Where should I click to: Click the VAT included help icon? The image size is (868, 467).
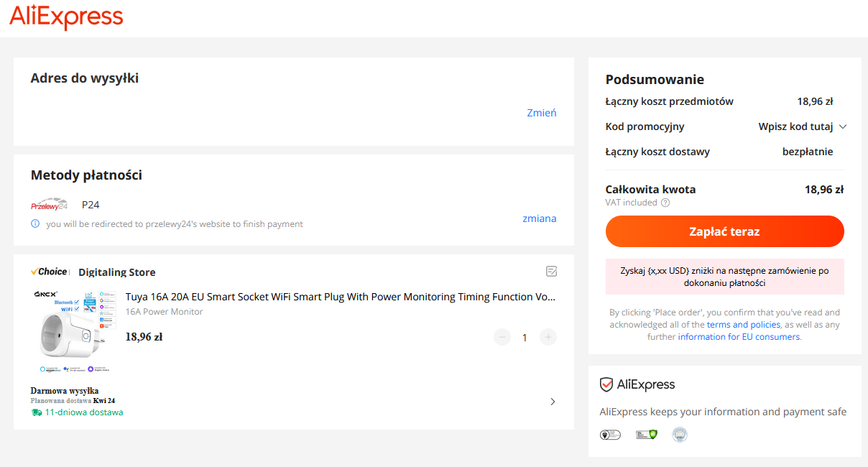click(x=665, y=203)
